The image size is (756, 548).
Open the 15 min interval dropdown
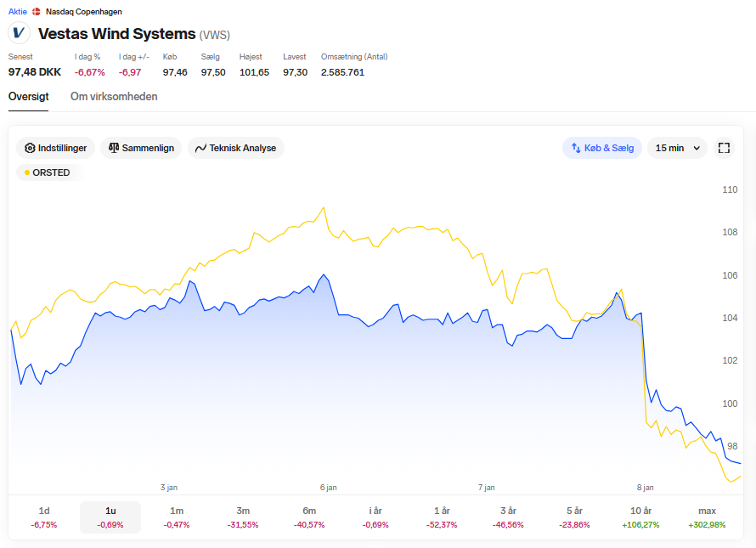(677, 148)
